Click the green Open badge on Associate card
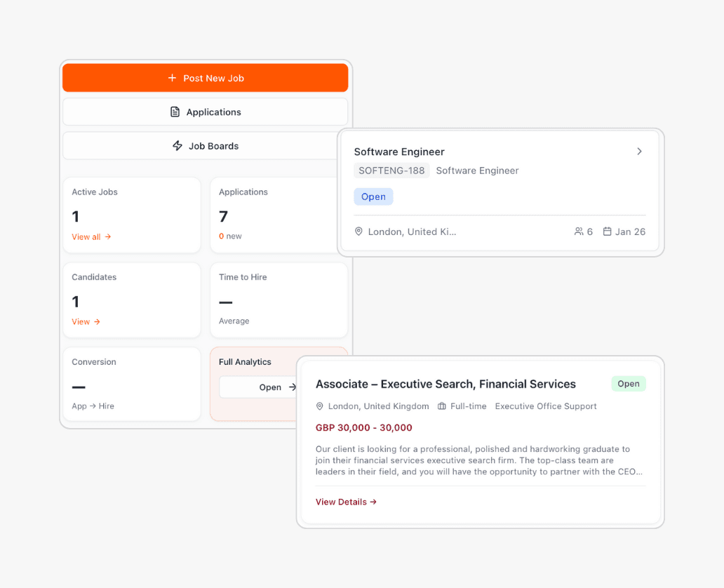724x588 pixels. point(629,383)
